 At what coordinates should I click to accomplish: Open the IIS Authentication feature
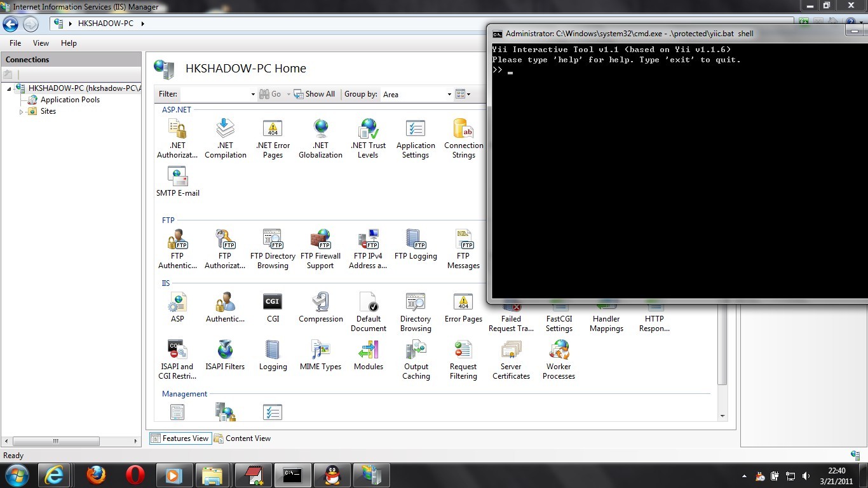(x=225, y=308)
